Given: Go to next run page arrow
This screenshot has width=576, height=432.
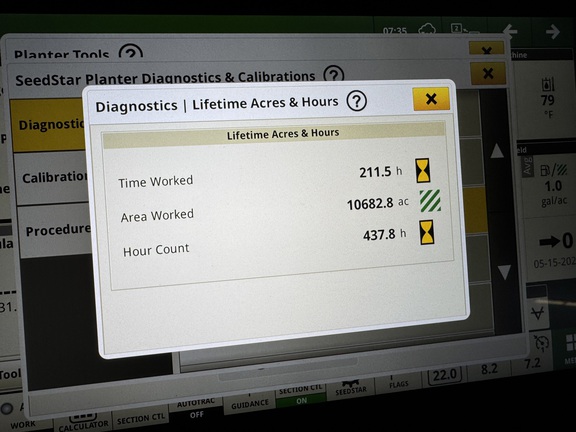Looking at the screenshot, I should pos(553,32).
